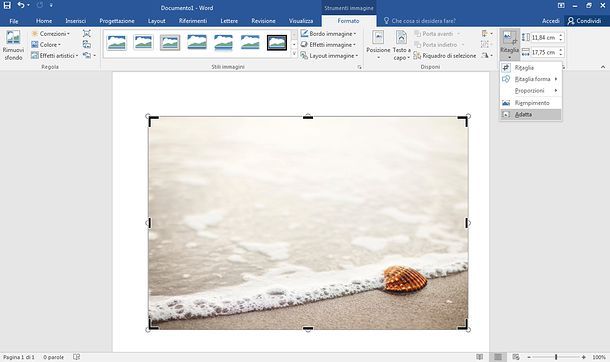This screenshot has width=610, height=362.
Task: Open the Colore dropdown
Action: [x=46, y=45]
